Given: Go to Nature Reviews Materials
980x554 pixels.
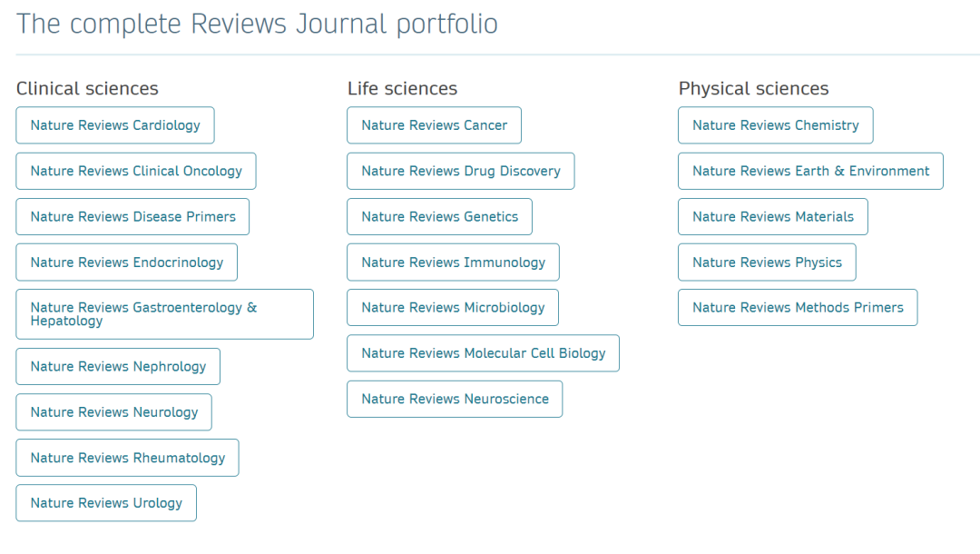Looking at the screenshot, I should (x=772, y=216).
